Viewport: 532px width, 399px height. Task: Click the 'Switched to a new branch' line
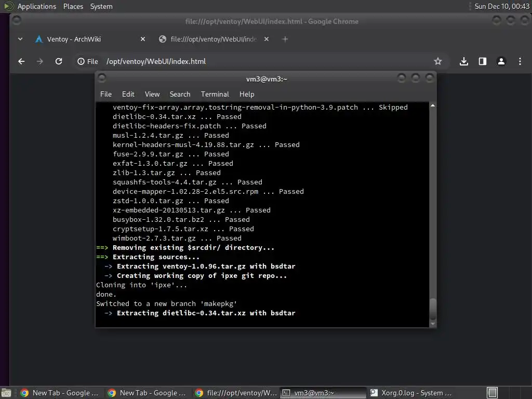(167, 303)
